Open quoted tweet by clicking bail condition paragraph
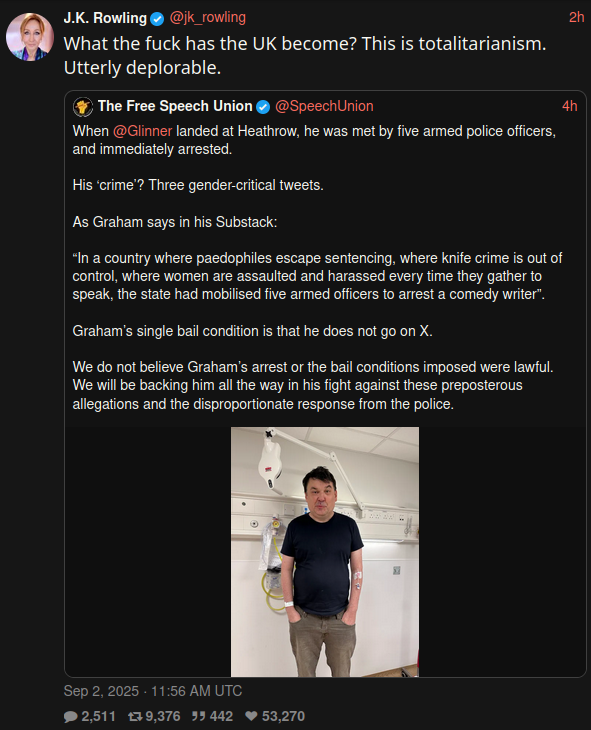This screenshot has width=591, height=730. [x=252, y=331]
